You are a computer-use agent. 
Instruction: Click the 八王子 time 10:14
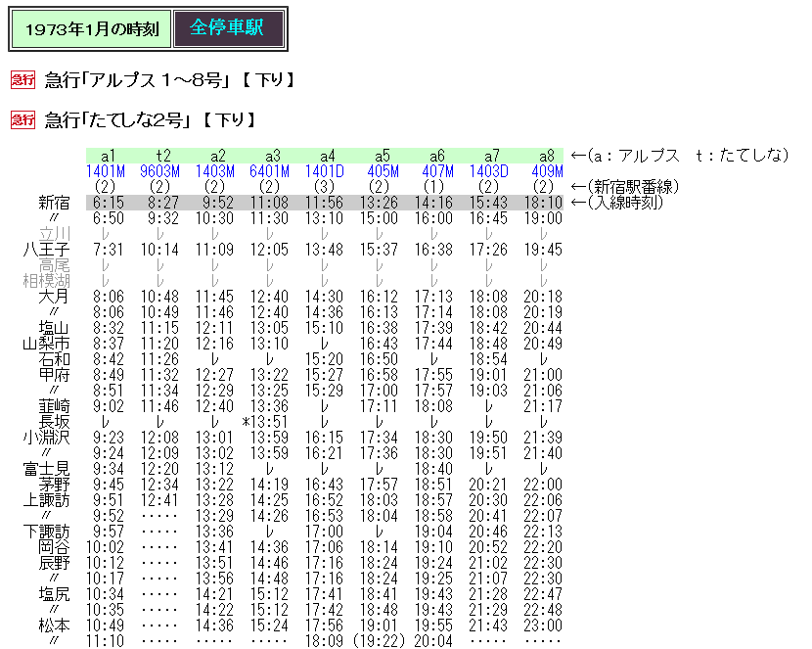click(159, 250)
